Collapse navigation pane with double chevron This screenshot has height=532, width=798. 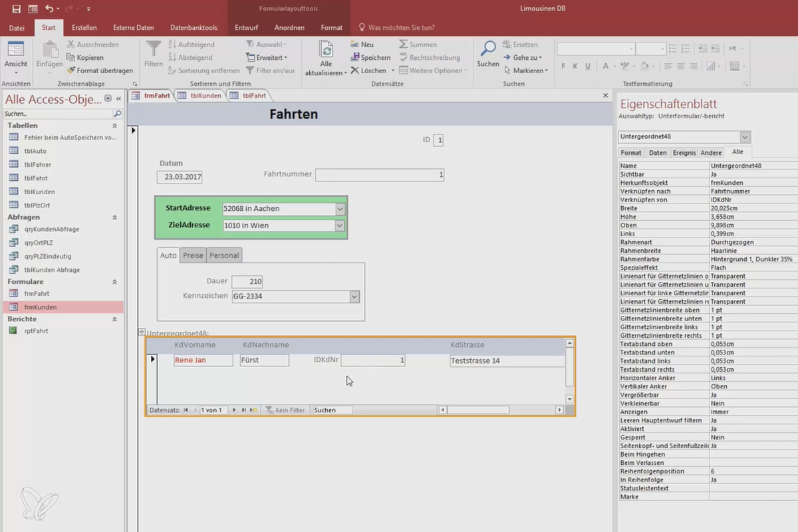pyautogui.click(x=118, y=98)
